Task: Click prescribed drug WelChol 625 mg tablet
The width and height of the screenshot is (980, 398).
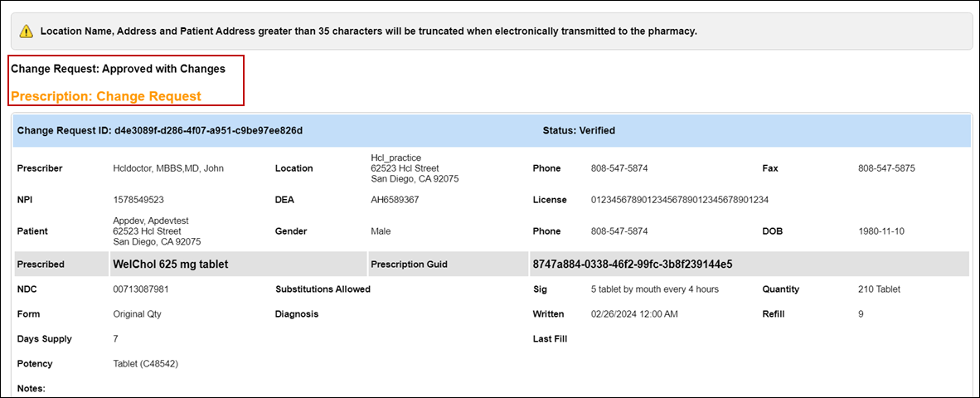Action: coord(170,265)
